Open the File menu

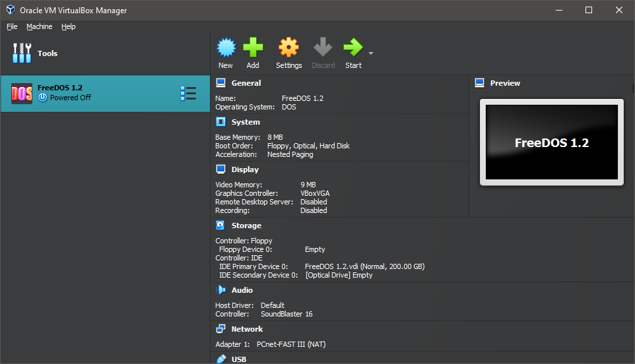(12, 26)
